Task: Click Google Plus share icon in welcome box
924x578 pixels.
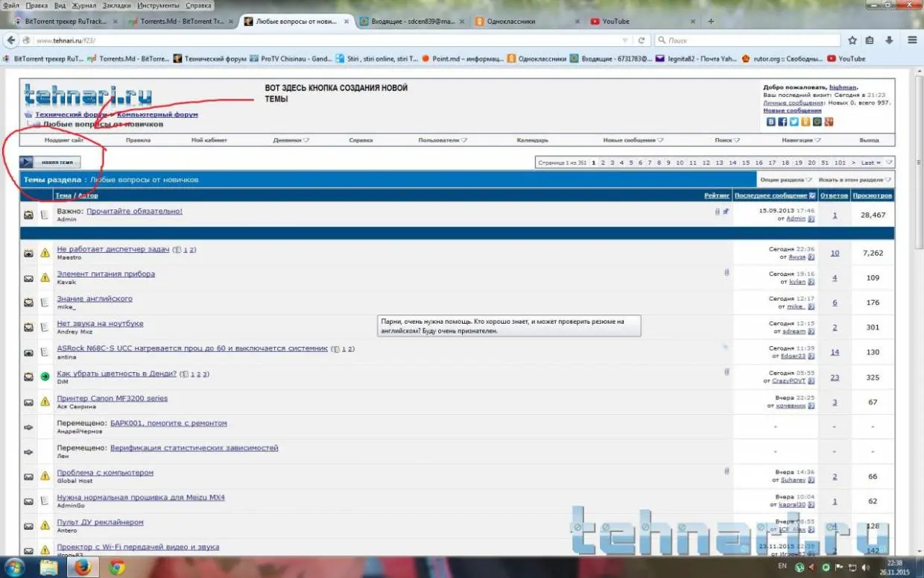Action: 829,122
